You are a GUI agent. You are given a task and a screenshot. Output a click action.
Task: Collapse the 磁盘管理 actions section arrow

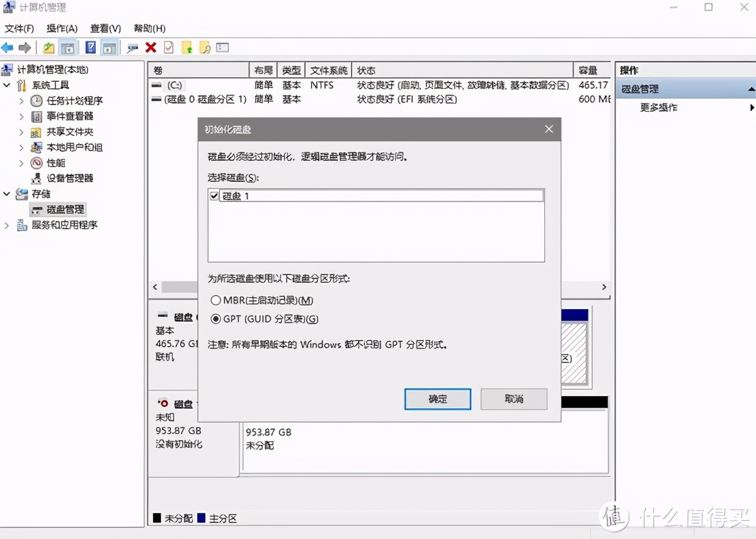751,89
